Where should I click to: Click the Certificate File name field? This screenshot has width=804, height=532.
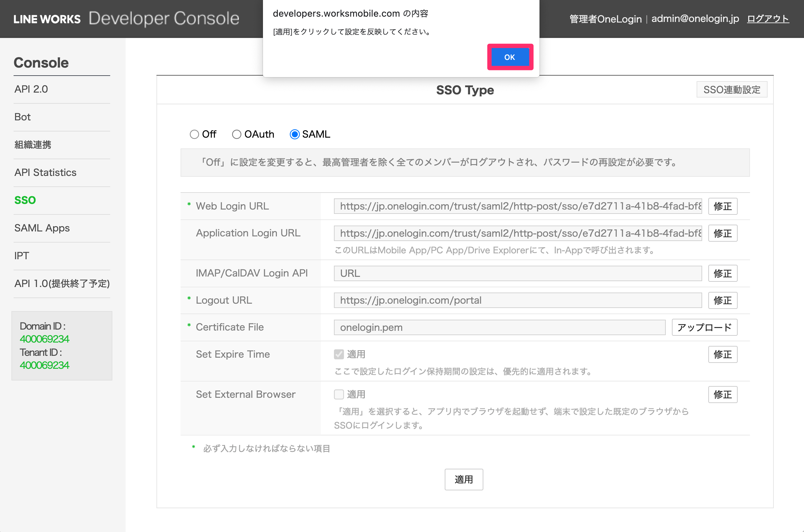[x=499, y=327]
